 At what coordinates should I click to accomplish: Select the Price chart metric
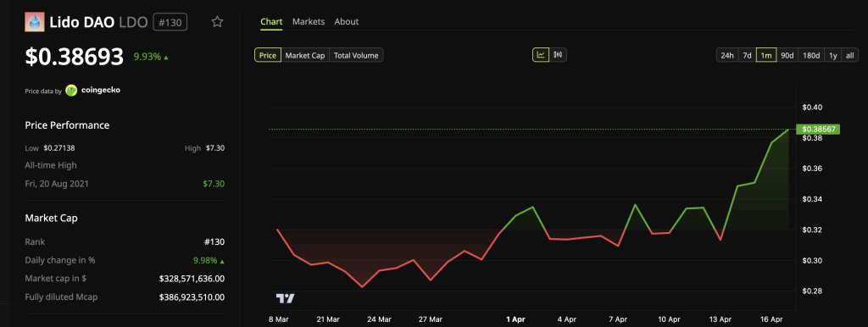268,55
